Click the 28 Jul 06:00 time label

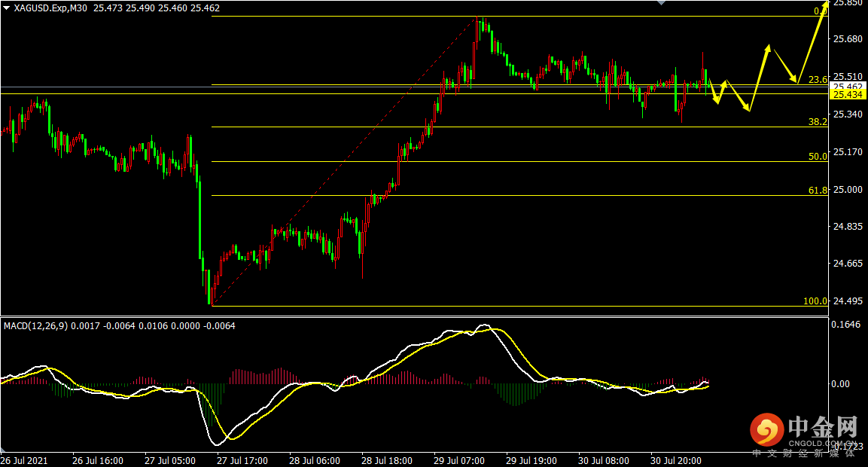click(315, 461)
